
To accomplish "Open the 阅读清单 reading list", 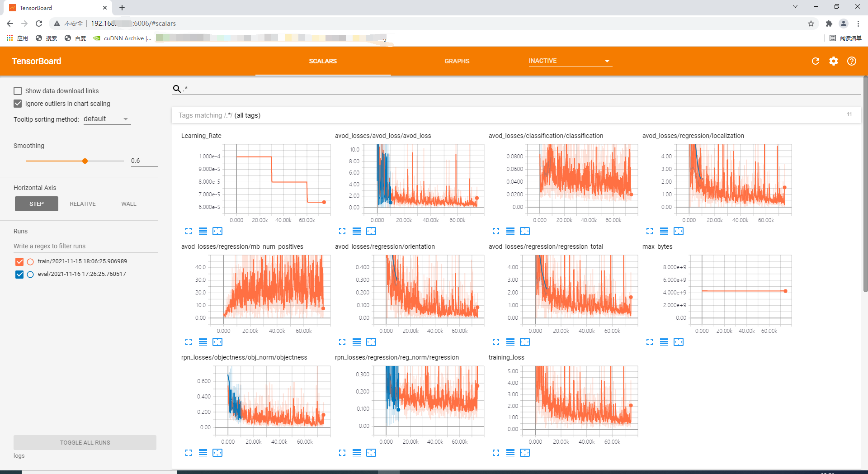I will coord(845,38).
